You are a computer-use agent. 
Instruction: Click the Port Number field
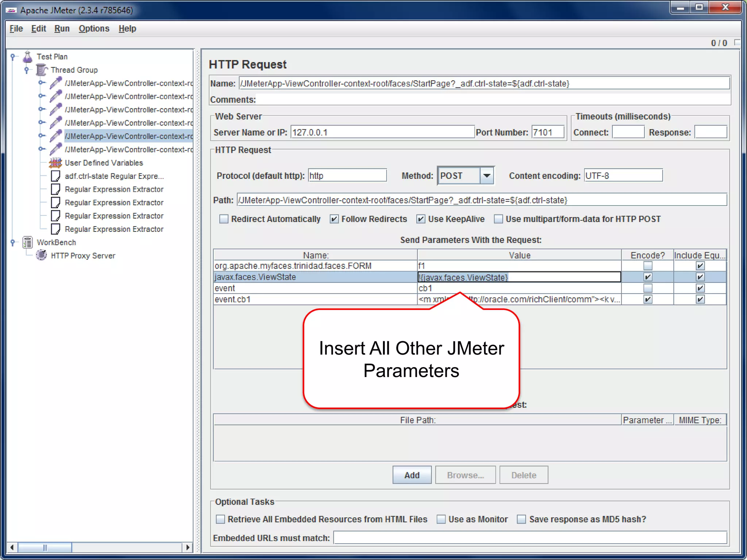click(548, 132)
